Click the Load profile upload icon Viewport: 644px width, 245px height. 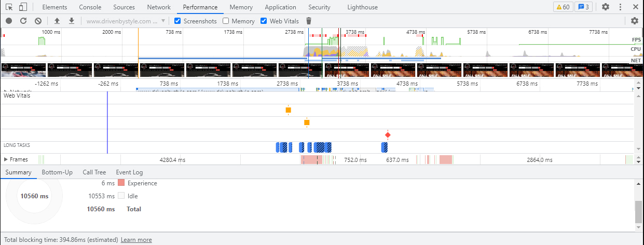pos(57,21)
